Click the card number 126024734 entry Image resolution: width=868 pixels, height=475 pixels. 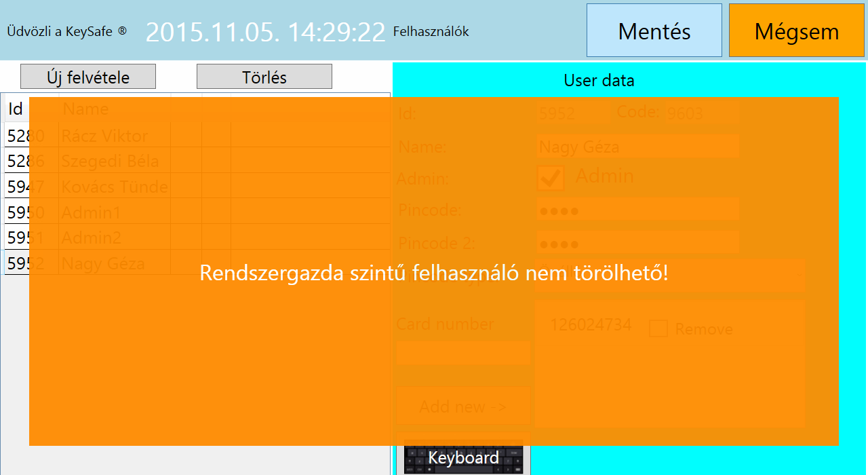click(x=591, y=325)
